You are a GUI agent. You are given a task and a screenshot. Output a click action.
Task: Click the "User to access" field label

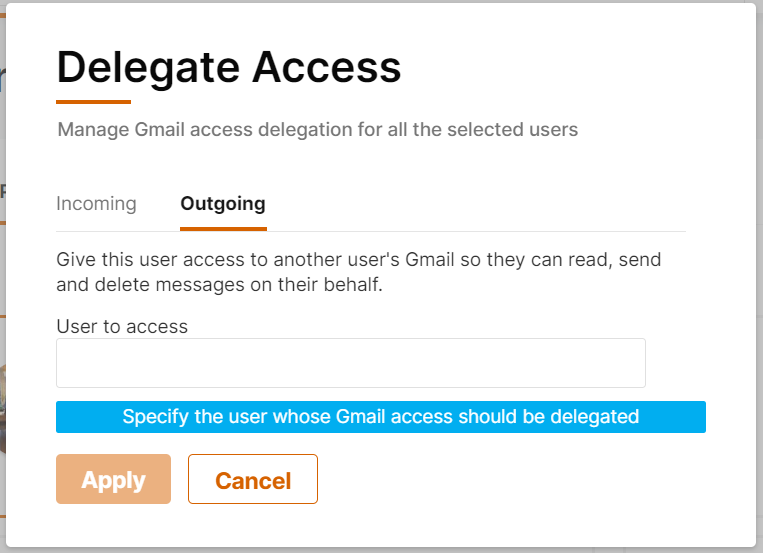point(122,326)
